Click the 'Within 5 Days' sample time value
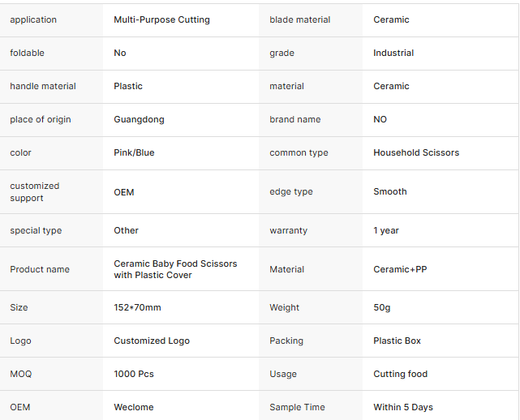Viewport: 520px width, 420px height. click(x=403, y=407)
